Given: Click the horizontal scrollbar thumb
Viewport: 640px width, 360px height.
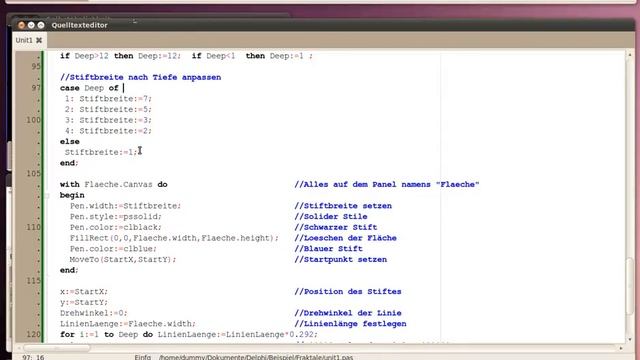Looking at the screenshot, I should click(x=56, y=348).
